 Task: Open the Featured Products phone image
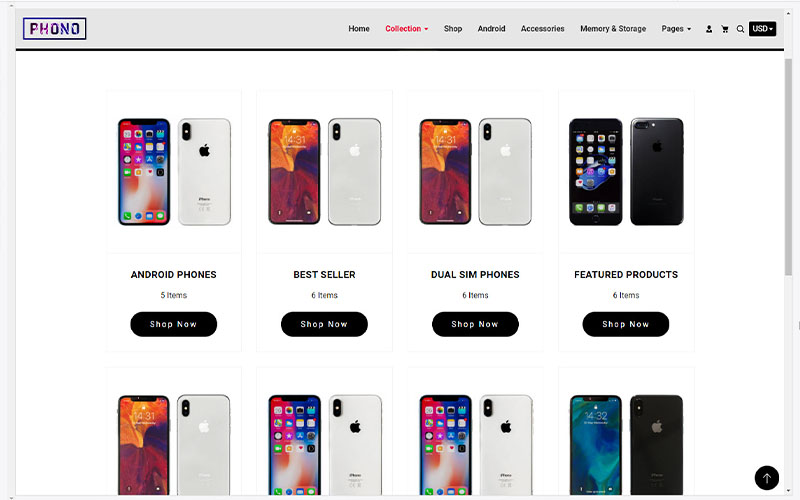(x=626, y=171)
